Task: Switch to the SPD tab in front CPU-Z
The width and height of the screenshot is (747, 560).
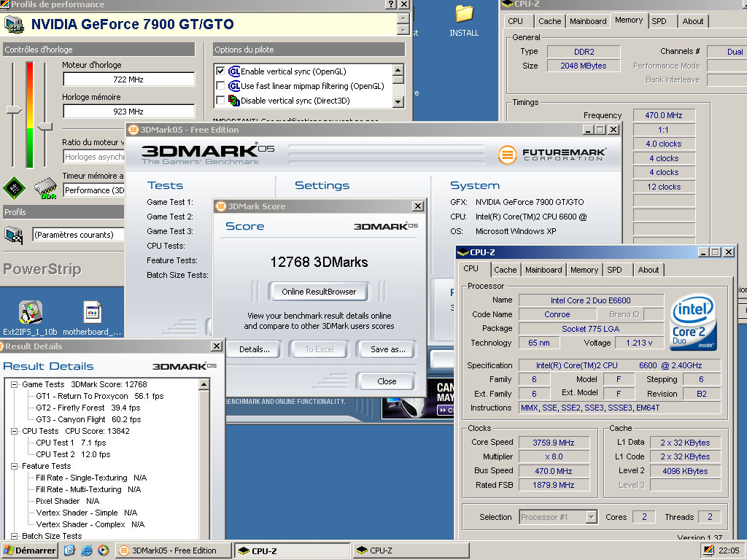Action: tap(614, 270)
